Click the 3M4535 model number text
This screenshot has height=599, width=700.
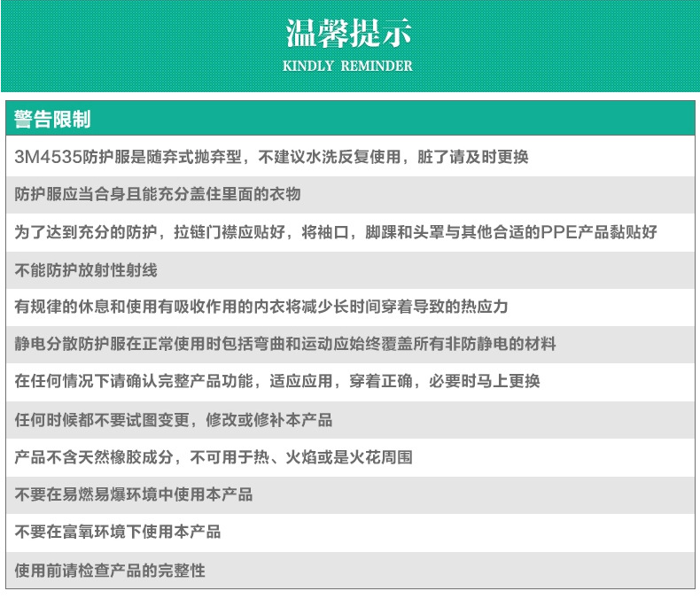point(49,158)
